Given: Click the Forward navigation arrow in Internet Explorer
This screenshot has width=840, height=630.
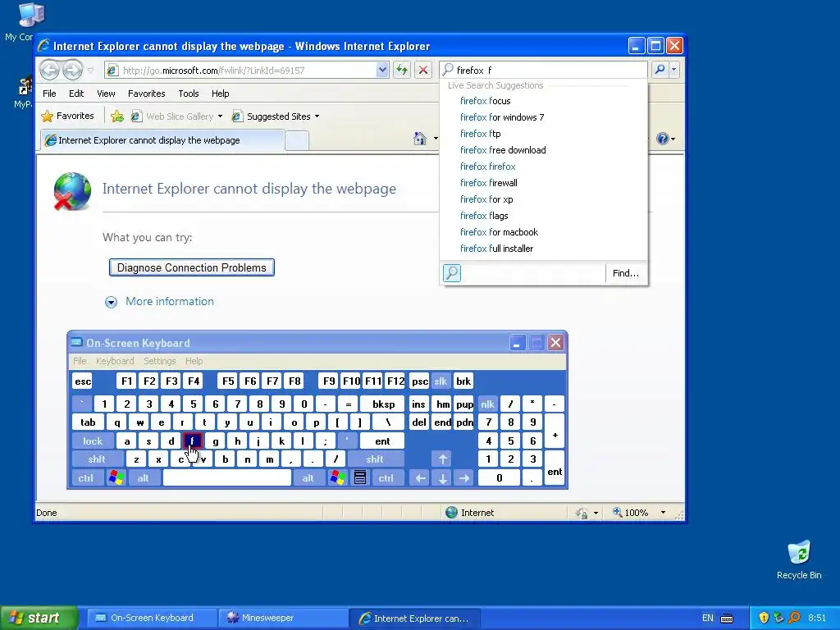Looking at the screenshot, I should point(72,70).
